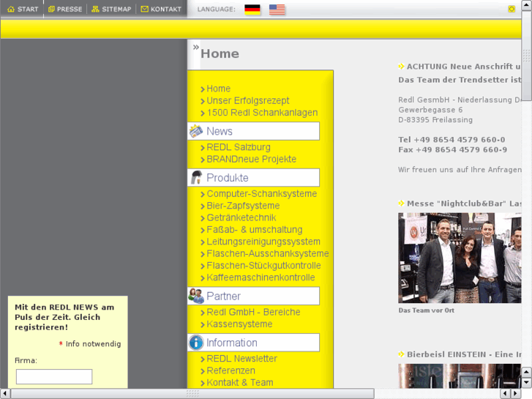Open Messe Nightclub&Bar headline

[464, 204]
